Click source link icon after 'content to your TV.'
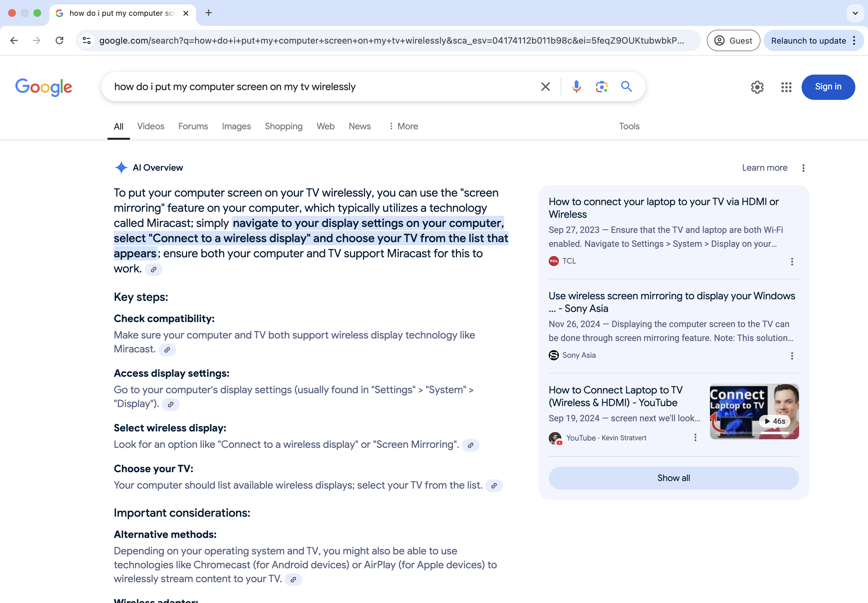Viewport: 868px width, 603px height. coord(293,580)
